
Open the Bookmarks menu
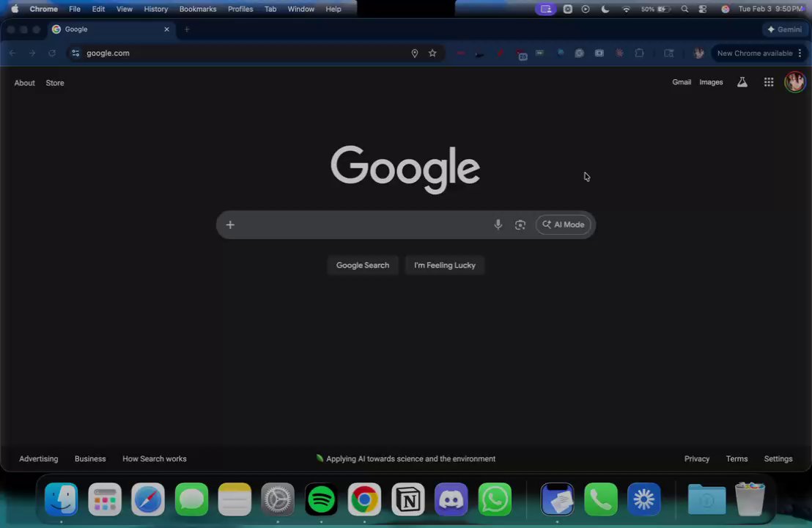click(x=198, y=9)
